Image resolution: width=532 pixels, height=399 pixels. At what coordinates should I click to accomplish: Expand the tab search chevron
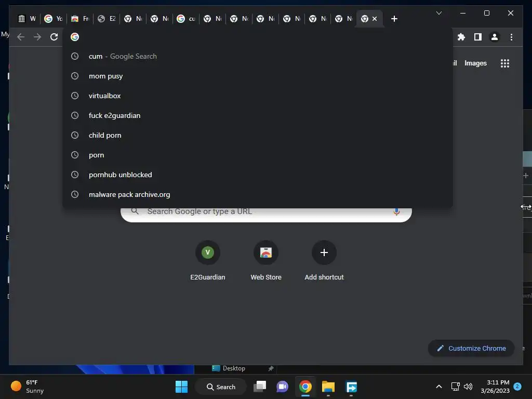pyautogui.click(x=438, y=13)
